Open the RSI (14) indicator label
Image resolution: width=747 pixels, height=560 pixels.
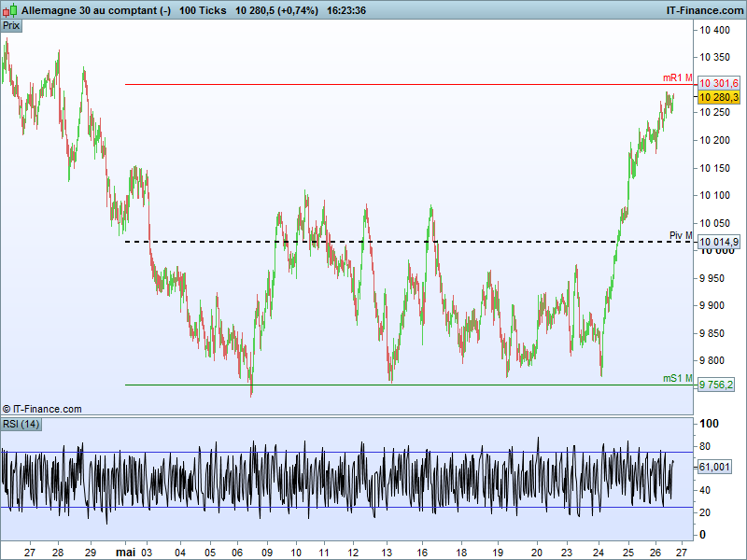[21, 424]
